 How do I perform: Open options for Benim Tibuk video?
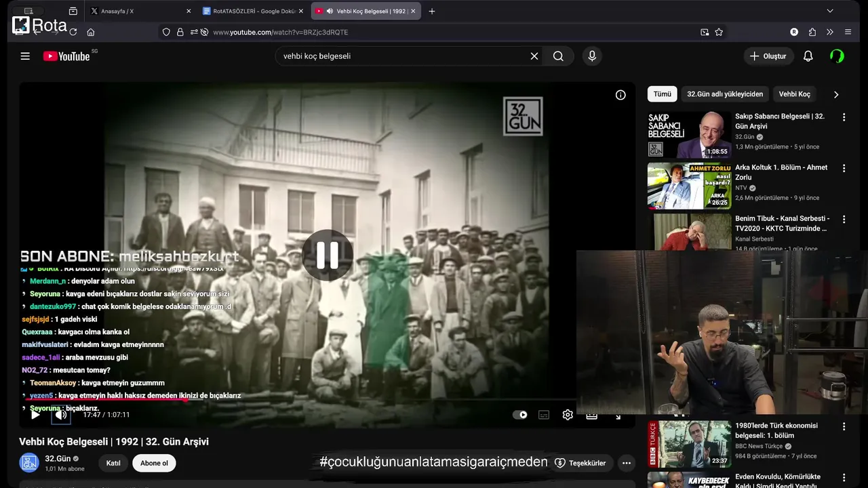coord(844,220)
